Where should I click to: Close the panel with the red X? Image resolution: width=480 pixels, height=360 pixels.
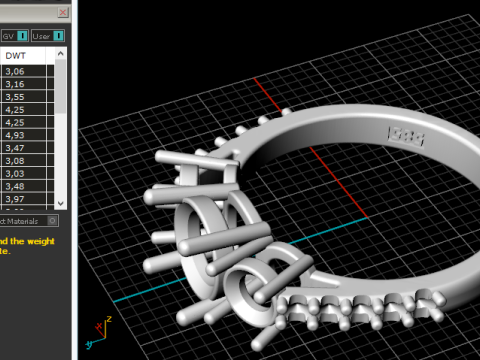tap(63, 13)
